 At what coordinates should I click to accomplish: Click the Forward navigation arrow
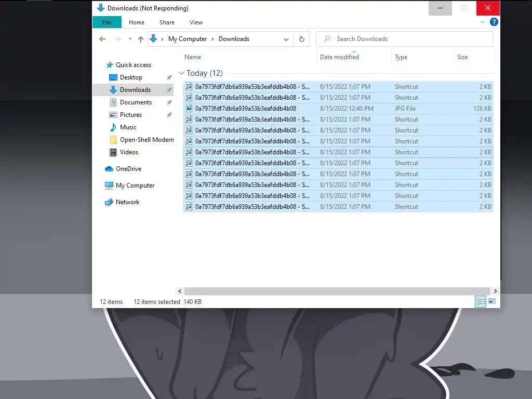pos(118,39)
